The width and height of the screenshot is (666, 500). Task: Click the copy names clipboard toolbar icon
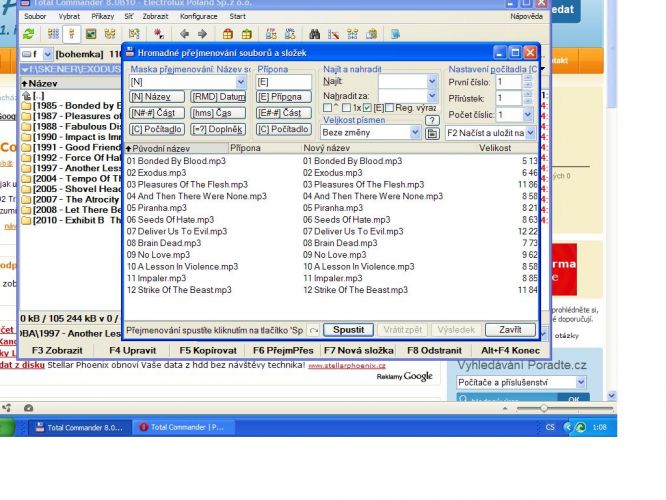372,34
